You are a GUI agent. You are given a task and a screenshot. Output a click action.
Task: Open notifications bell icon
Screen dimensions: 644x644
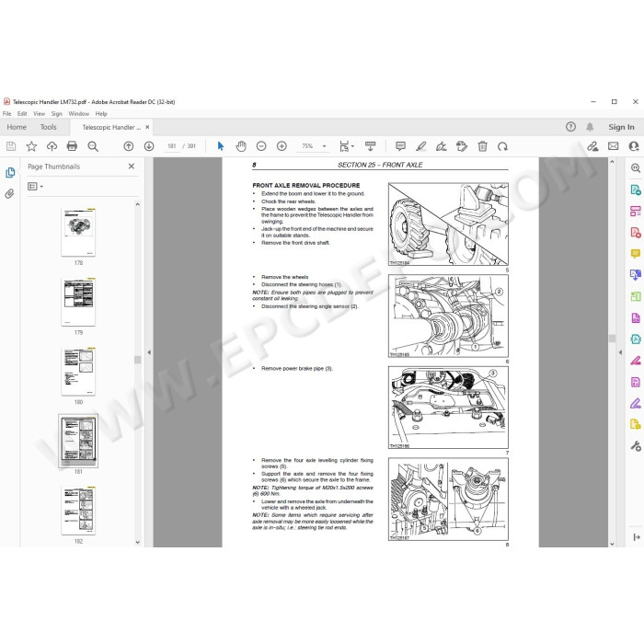click(590, 127)
